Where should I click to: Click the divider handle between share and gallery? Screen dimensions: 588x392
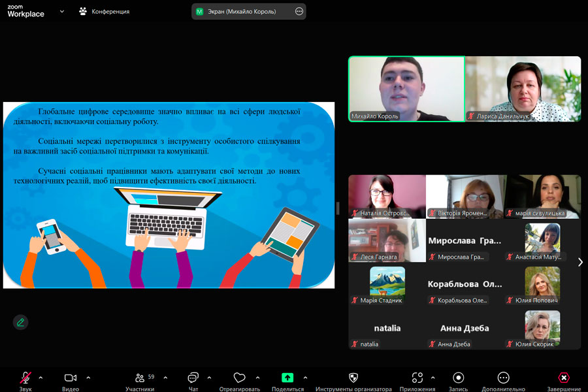coord(338,208)
